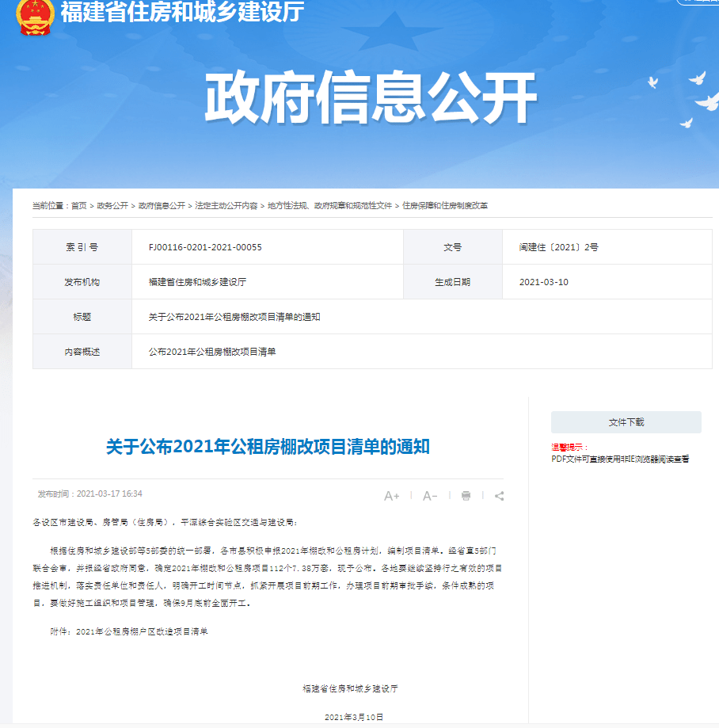Click the 温馨提示 red label
Viewport: 719px width, 728px height.
[x=569, y=448]
